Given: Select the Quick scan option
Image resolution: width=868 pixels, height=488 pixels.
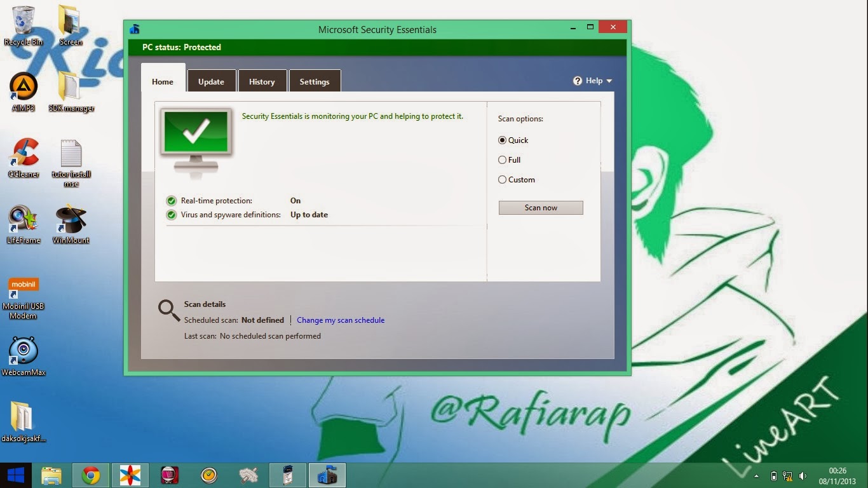Looking at the screenshot, I should coord(513,140).
